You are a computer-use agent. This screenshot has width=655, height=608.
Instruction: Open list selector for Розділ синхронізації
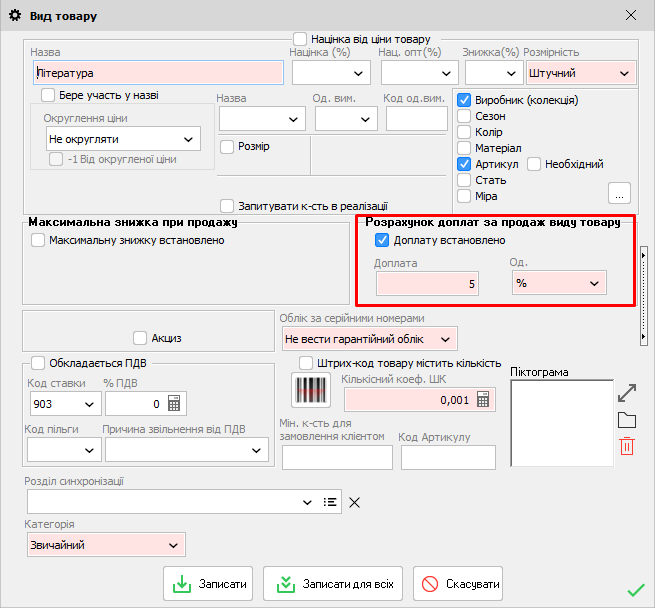coord(330,502)
